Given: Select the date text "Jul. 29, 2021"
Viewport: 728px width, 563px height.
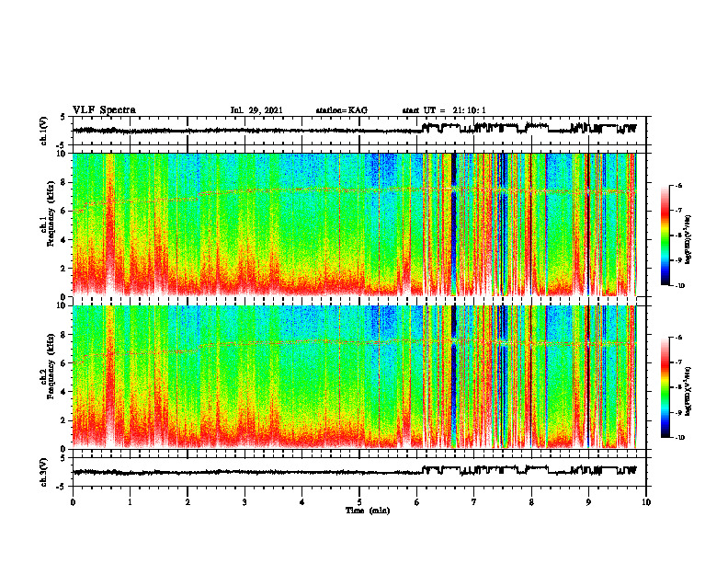Looking at the screenshot, I should [x=256, y=110].
